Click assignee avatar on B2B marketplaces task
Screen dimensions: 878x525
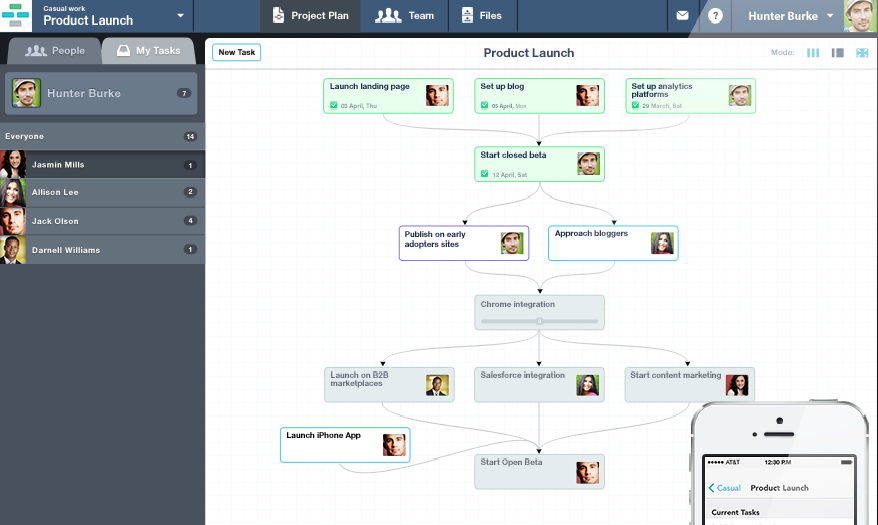(437, 385)
